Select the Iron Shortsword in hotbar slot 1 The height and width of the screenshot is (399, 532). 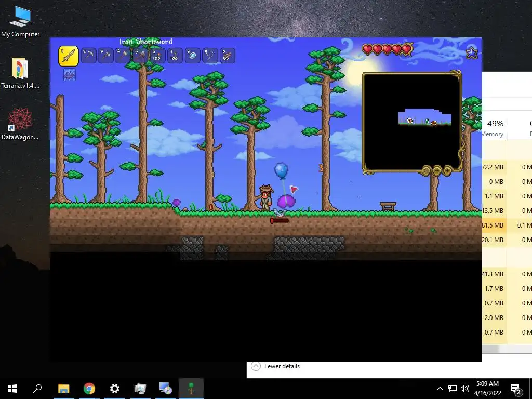(x=69, y=56)
